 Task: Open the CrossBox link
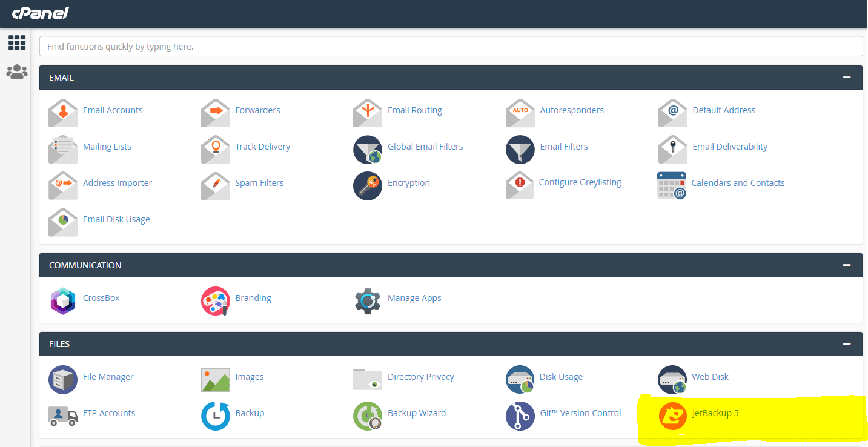[x=101, y=298]
